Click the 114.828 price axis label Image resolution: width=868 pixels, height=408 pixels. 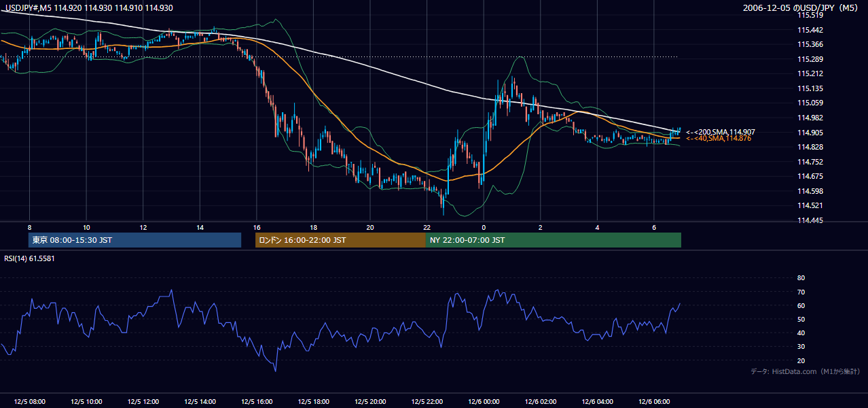[810, 147]
